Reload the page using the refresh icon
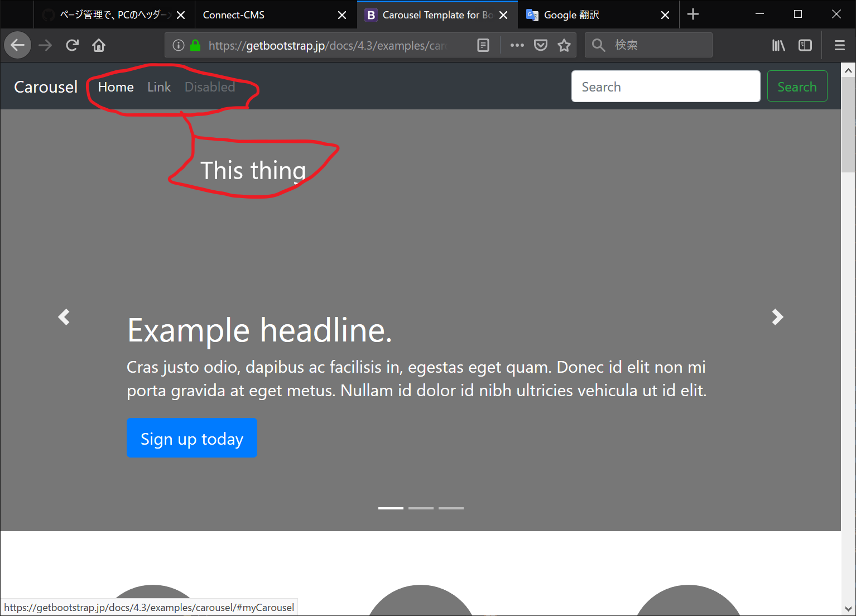The width and height of the screenshot is (856, 616). tap(72, 45)
